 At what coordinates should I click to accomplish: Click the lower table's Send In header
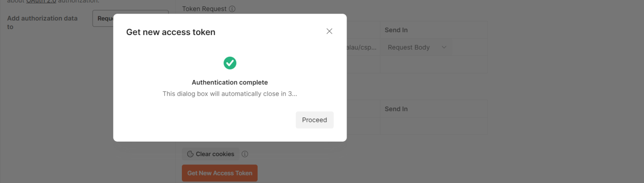(396, 109)
